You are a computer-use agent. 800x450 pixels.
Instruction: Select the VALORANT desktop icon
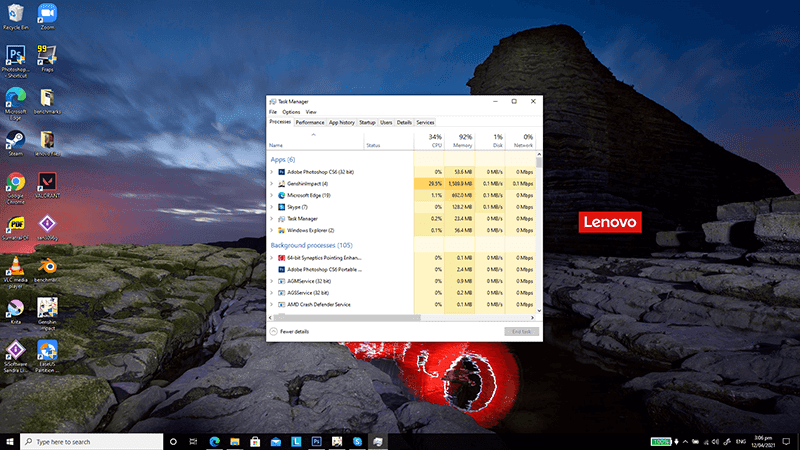click(x=47, y=185)
